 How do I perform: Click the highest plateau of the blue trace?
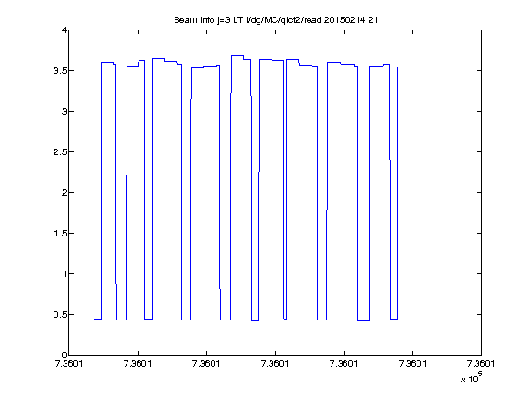click(x=237, y=55)
